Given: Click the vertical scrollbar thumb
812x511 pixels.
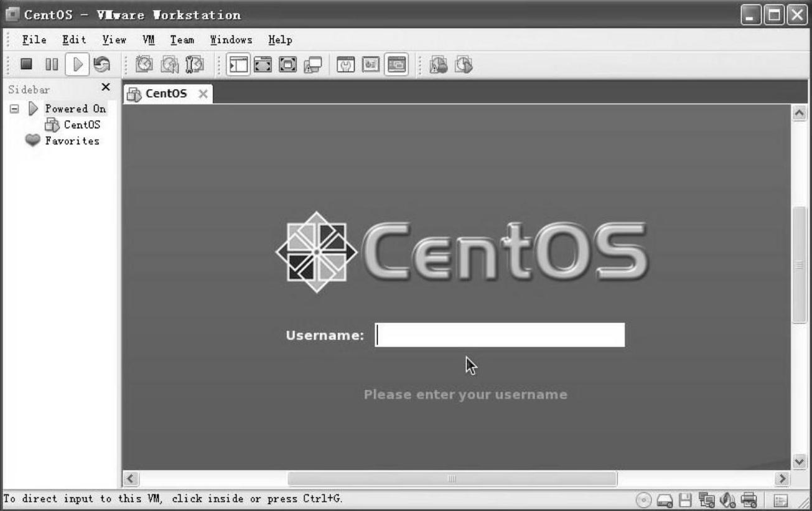Looking at the screenshot, I should point(800,265).
